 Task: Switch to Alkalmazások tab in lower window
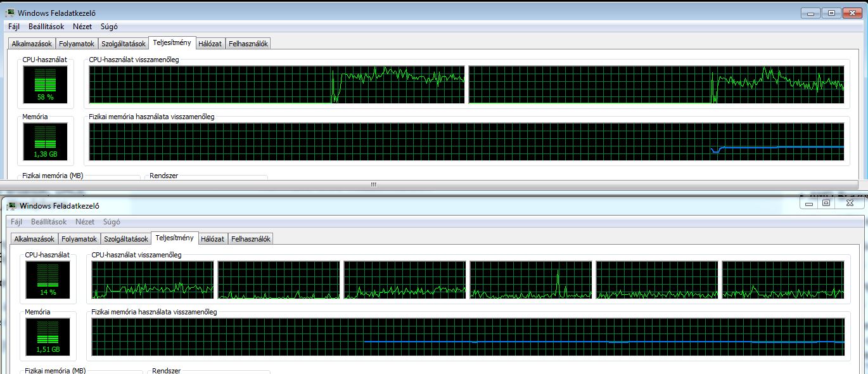34,239
